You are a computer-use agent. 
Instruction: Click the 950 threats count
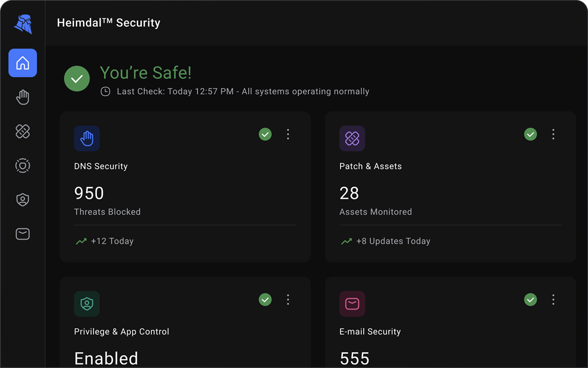point(89,193)
